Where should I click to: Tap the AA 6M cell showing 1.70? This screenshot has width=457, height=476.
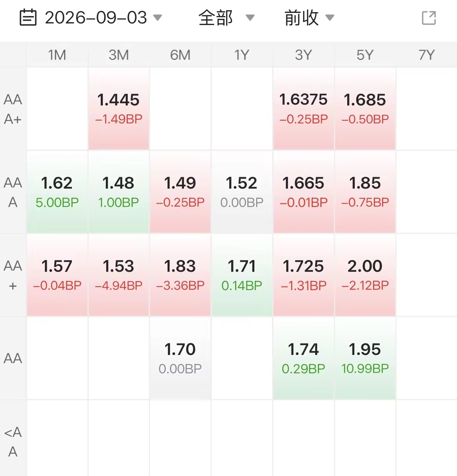(x=180, y=358)
